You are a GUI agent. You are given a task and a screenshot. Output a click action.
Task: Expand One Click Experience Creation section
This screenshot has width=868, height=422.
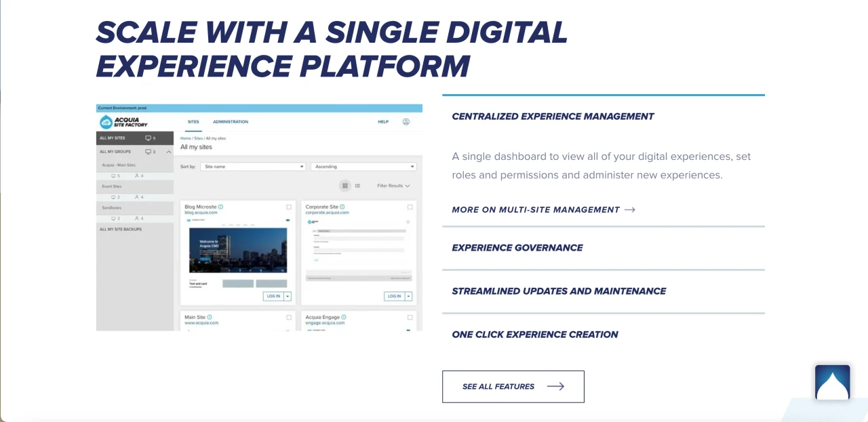[x=604, y=335]
